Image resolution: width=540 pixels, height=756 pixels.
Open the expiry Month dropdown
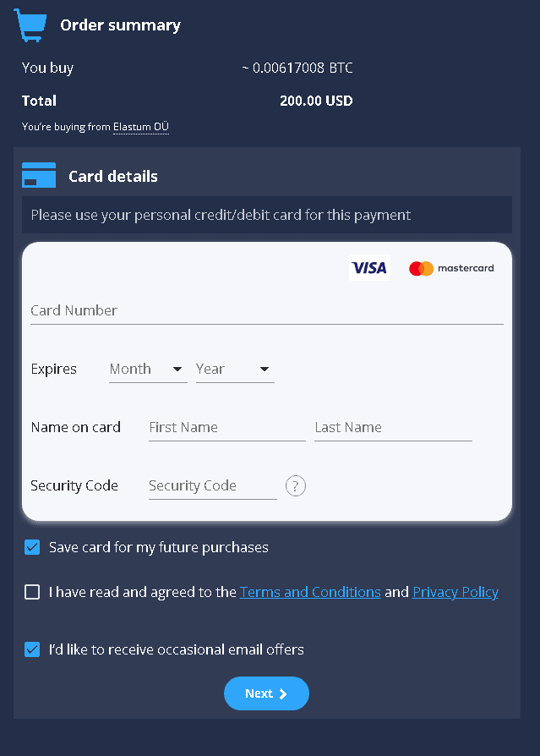pyautogui.click(x=148, y=370)
